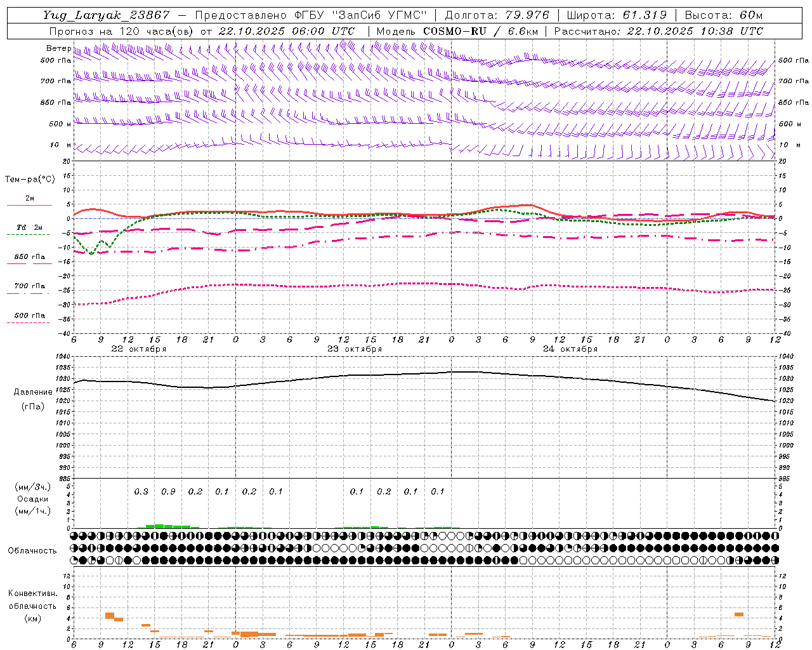Click the '22 октября' date label

pos(139,349)
